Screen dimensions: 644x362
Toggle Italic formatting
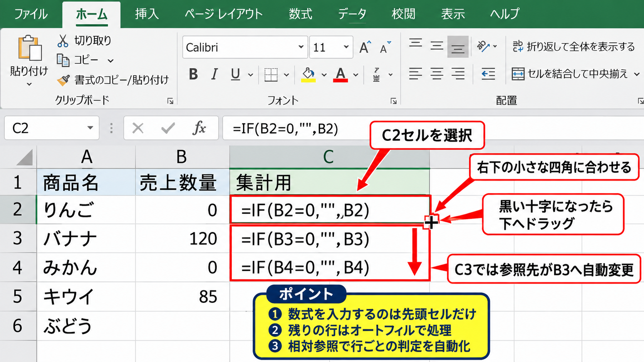(214, 74)
